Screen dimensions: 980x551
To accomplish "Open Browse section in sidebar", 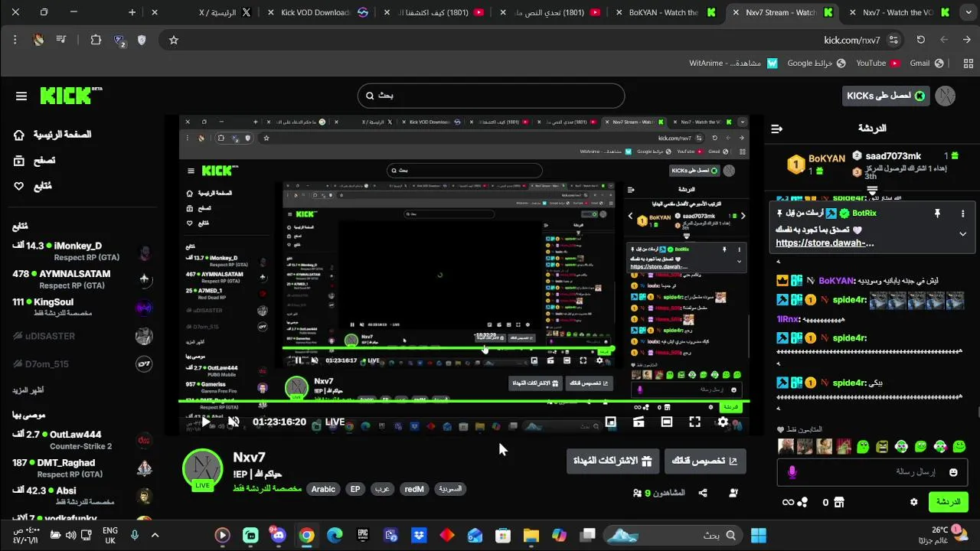I will (x=34, y=161).
